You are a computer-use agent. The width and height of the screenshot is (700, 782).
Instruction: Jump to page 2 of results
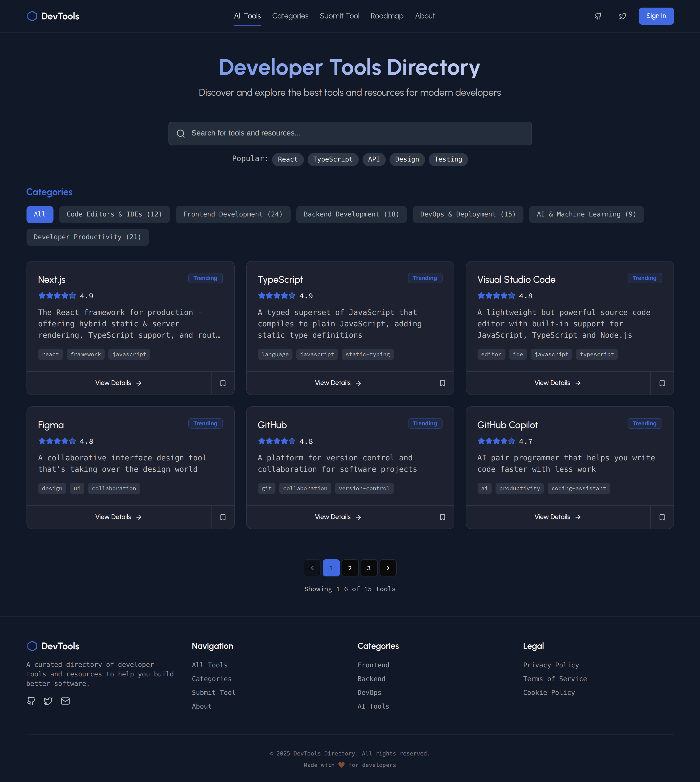(x=350, y=568)
